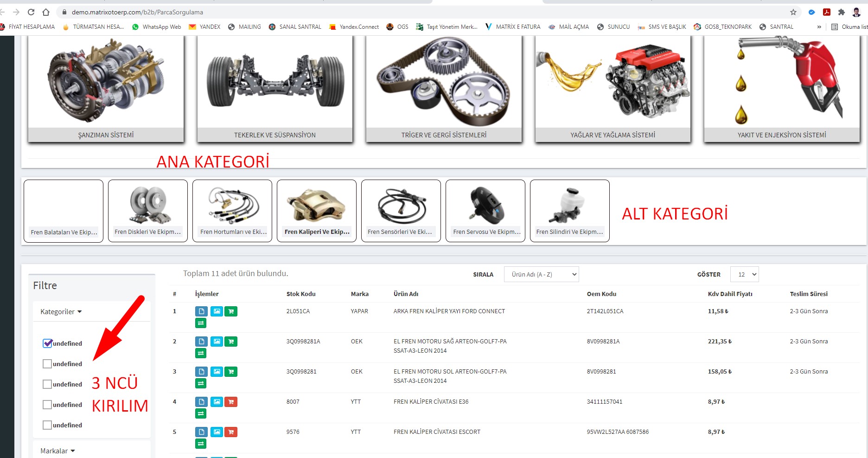The image size is (868, 458).
Task: Select Fren Diskleri Ve Ekipm... subcategory
Action: tap(148, 211)
